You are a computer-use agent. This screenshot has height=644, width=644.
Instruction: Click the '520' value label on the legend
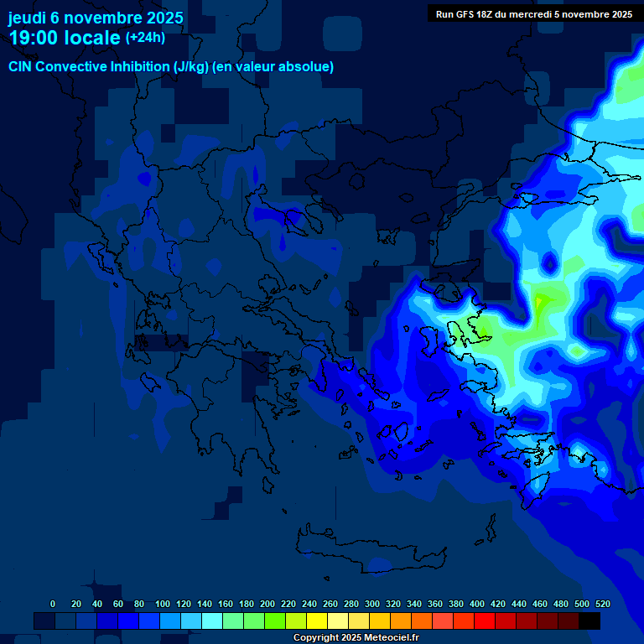[602, 604]
